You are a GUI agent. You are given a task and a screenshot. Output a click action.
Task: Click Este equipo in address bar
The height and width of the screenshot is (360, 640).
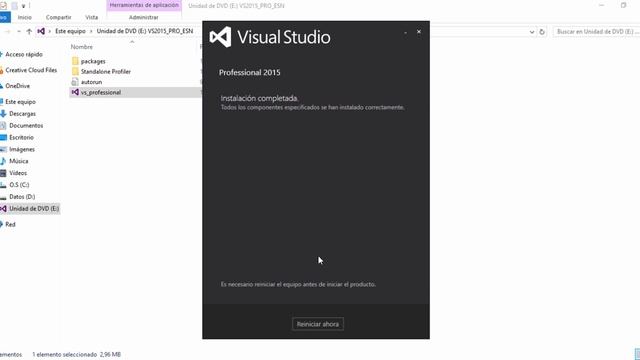70,31
